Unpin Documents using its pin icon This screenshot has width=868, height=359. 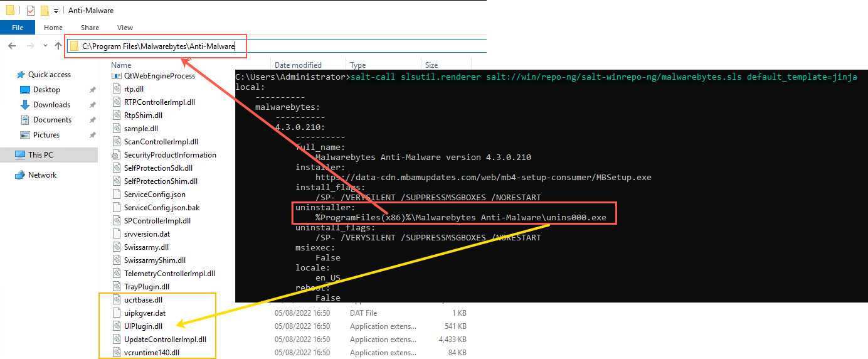(x=93, y=121)
